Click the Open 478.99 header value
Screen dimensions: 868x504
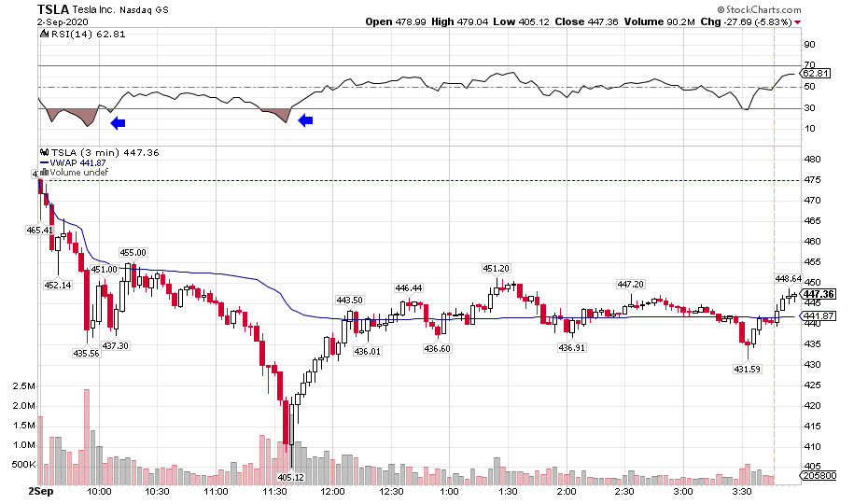click(x=396, y=21)
